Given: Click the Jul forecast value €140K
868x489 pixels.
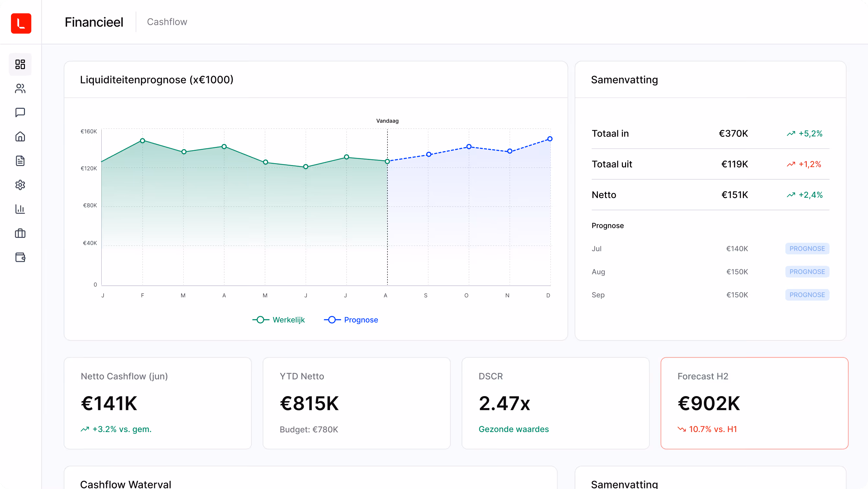Looking at the screenshot, I should [x=737, y=249].
